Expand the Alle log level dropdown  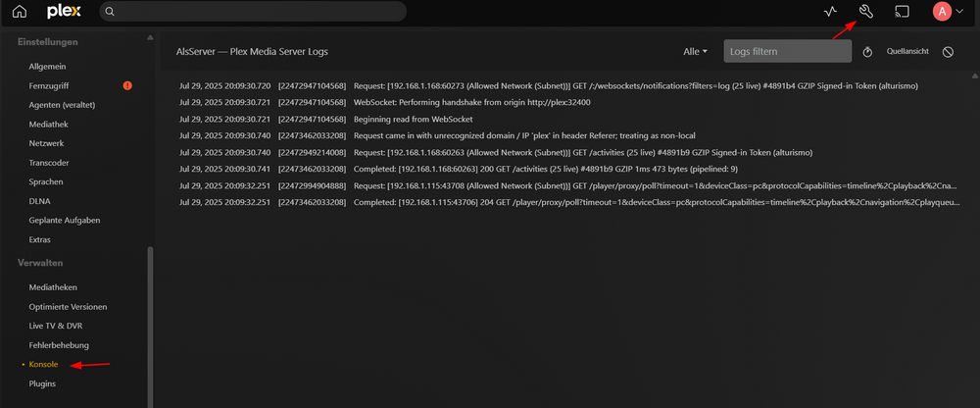(695, 51)
